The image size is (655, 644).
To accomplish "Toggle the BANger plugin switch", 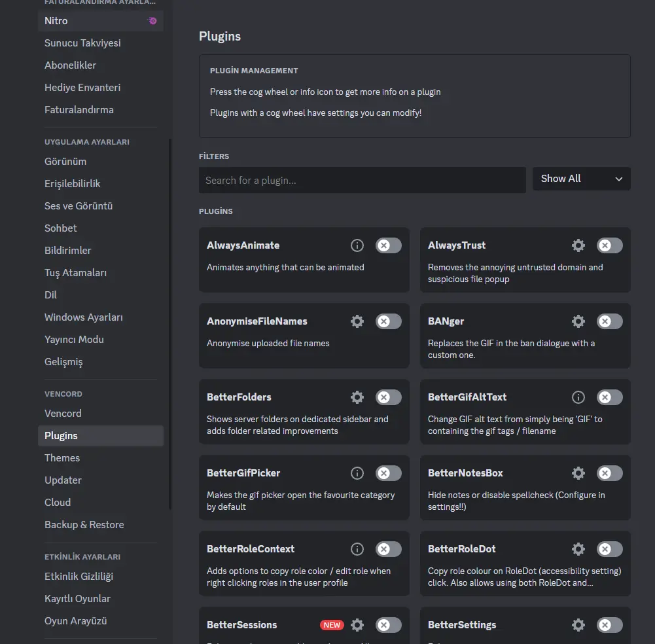I will point(609,321).
